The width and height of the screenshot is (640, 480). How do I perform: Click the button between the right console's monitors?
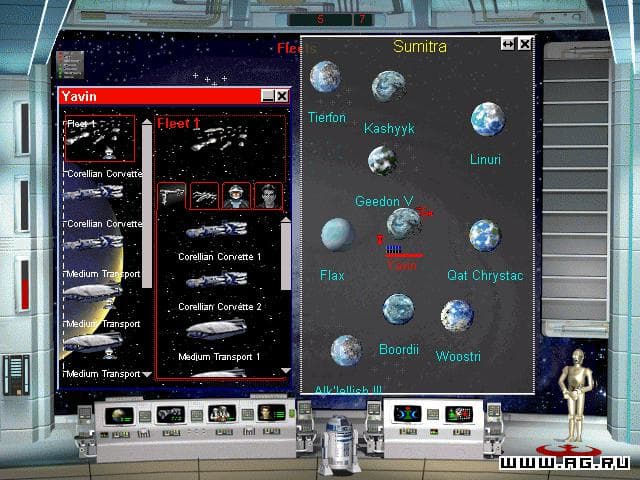click(433, 415)
